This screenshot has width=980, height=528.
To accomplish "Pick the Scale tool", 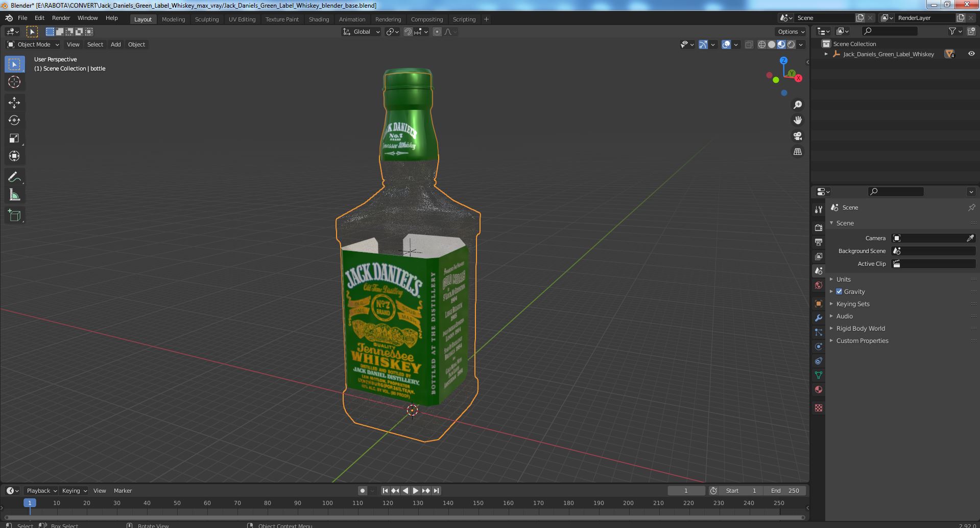I will pos(14,139).
